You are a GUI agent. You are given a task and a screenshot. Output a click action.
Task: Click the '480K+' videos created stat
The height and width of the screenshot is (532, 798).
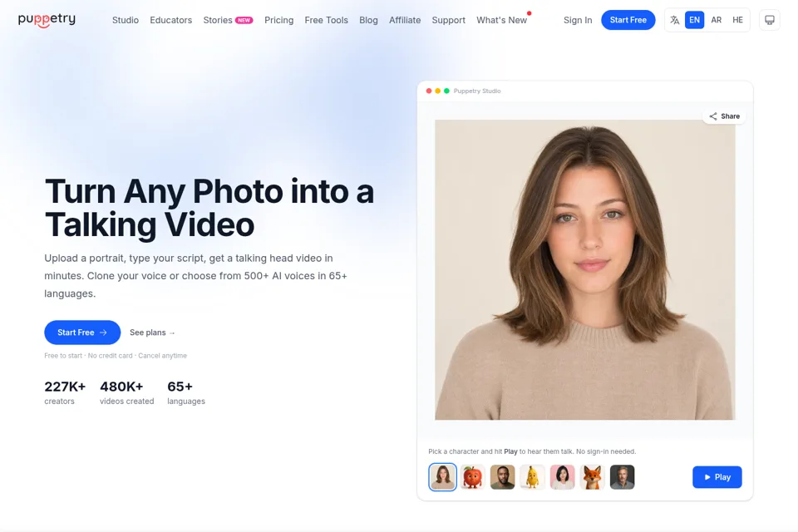pos(126,392)
